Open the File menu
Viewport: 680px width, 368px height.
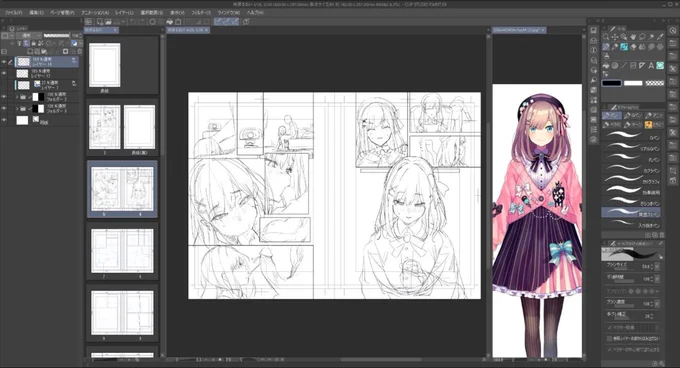point(14,13)
